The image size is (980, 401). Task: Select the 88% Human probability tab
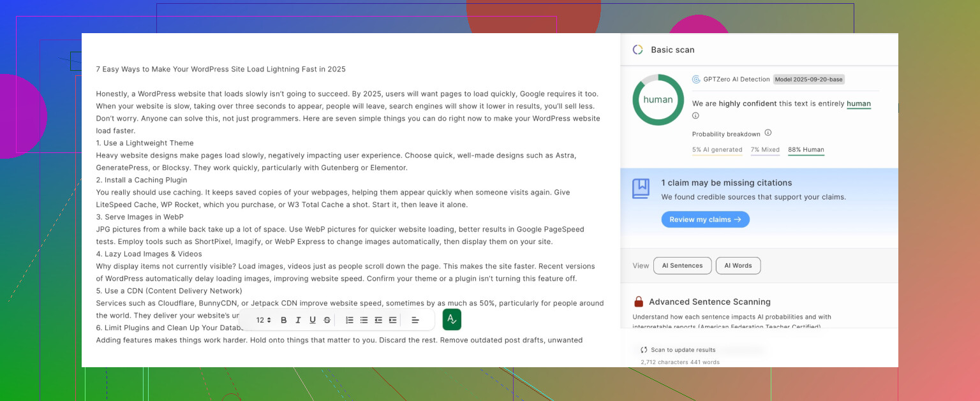click(x=806, y=150)
